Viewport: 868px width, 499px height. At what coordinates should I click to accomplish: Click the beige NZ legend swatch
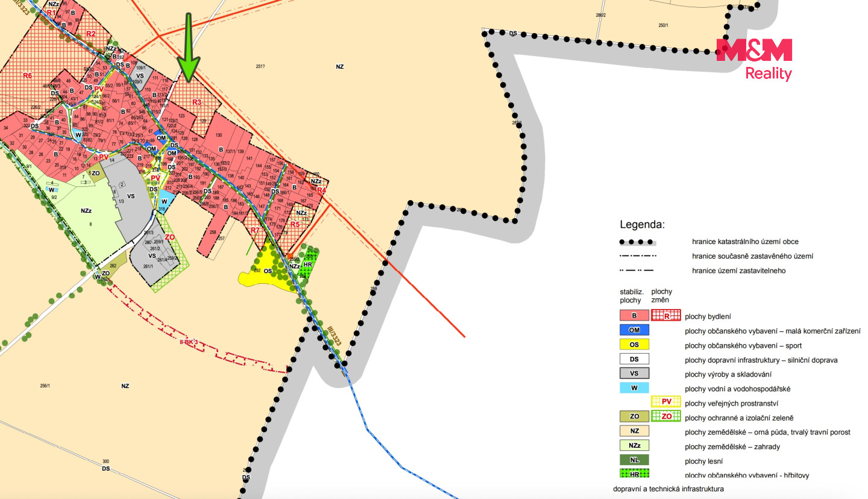pyautogui.click(x=634, y=431)
